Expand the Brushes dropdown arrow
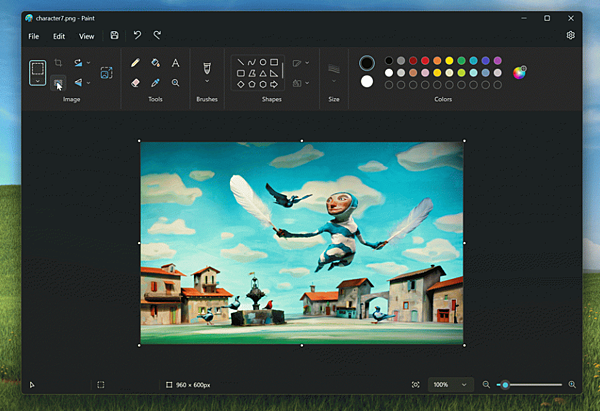Viewport: 600px width, 411px height. [207, 81]
